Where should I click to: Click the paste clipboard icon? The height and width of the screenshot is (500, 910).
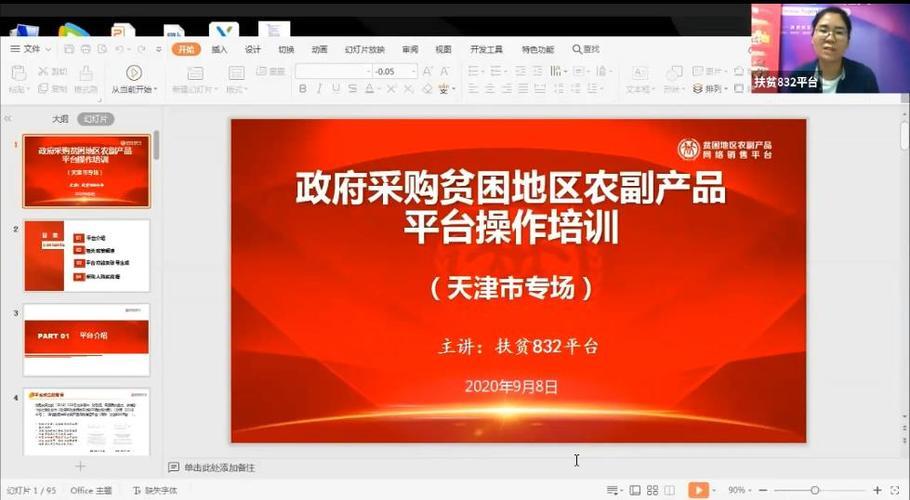[x=19, y=73]
